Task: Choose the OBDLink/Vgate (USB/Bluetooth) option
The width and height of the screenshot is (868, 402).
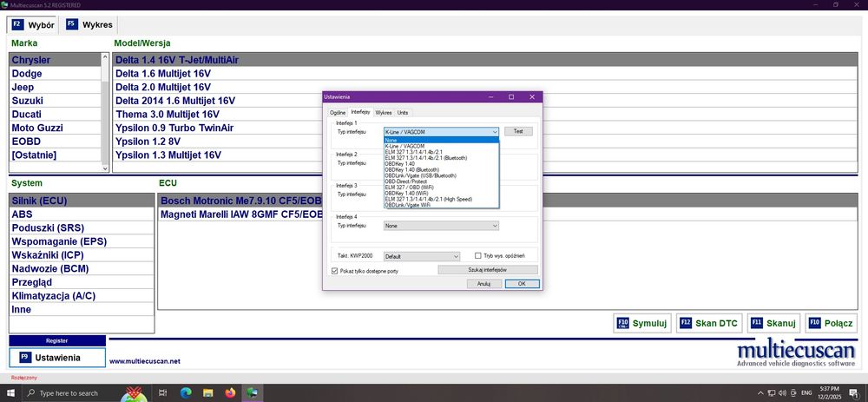Action: point(441,175)
